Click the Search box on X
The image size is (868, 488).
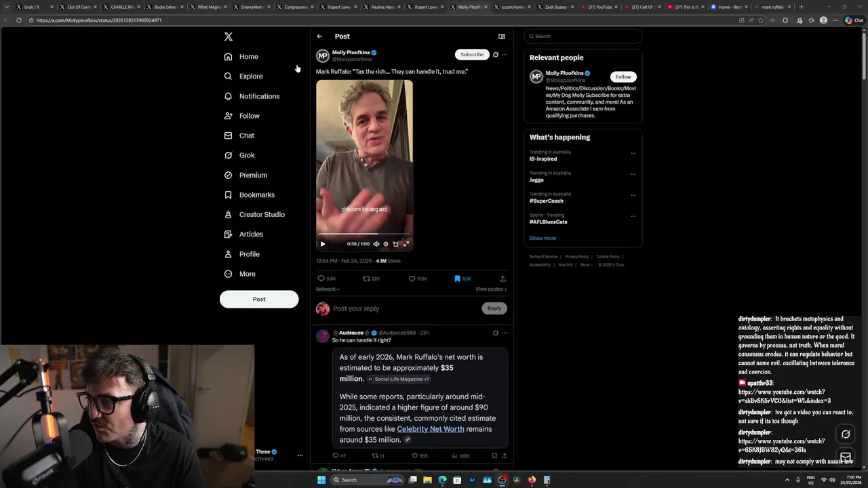point(583,36)
